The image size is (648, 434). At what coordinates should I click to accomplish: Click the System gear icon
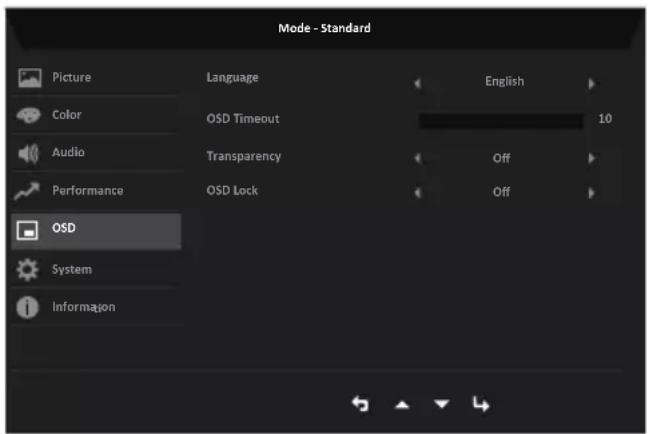(x=27, y=270)
